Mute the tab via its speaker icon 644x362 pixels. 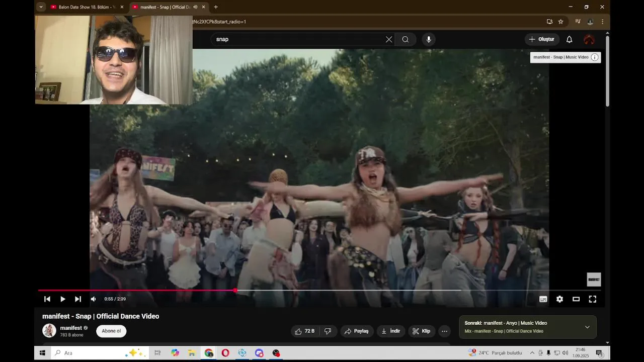click(x=195, y=7)
